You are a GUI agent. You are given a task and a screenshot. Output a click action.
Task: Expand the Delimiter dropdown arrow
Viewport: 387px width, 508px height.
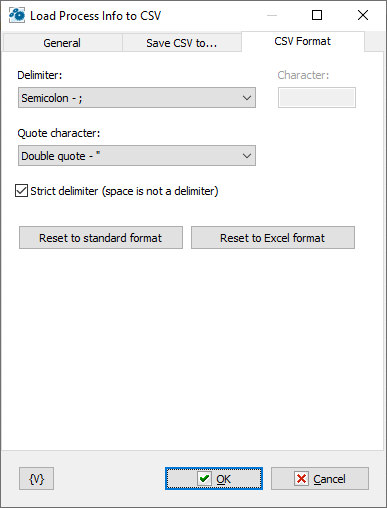click(x=247, y=98)
